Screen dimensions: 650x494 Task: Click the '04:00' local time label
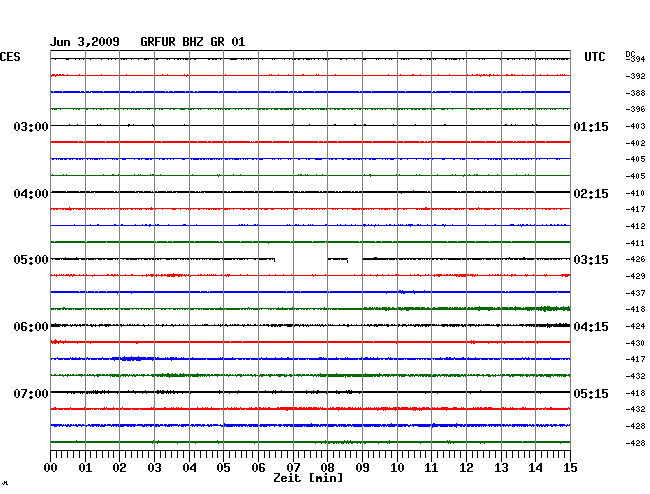31,194
